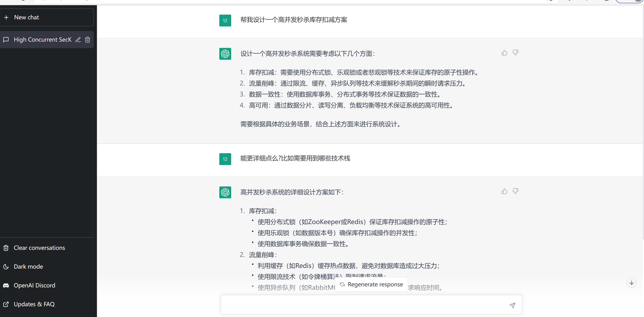Click bullet 使用数据库事务确保数据一致性

pyautogui.click(x=304, y=244)
